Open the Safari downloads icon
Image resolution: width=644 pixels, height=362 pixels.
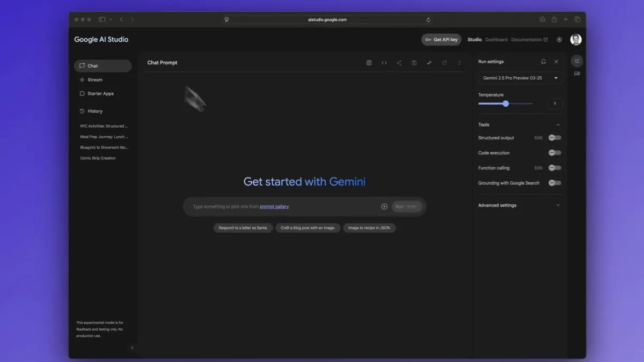(542, 19)
